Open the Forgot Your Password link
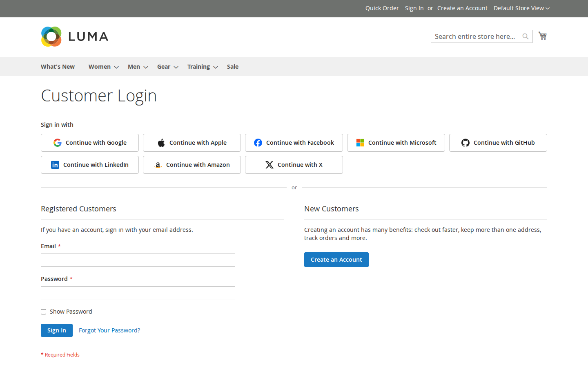 click(109, 330)
